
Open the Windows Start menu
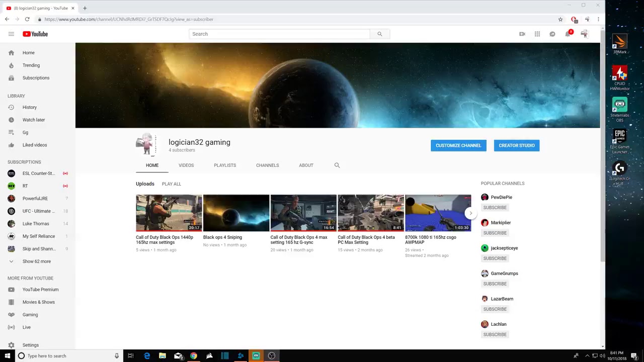point(7,356)
